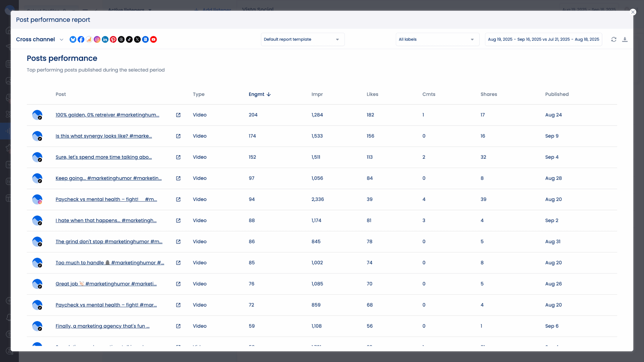Open the '100% golden, 0% retreiver' post link
The image size is (644, 362).
click(107, 115)
